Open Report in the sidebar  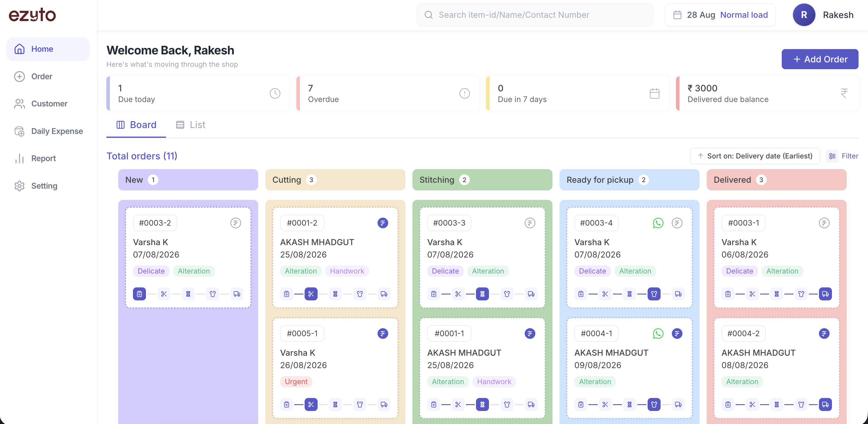48,158
